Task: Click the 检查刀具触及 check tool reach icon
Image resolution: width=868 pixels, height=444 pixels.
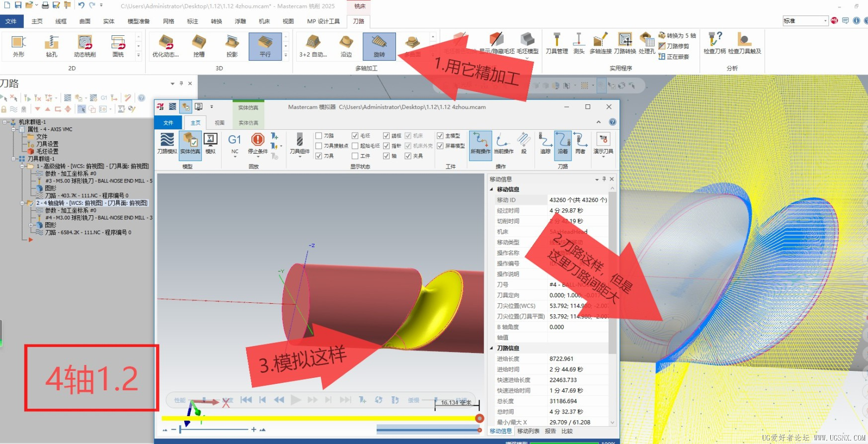Action: (x=744, y=44)
